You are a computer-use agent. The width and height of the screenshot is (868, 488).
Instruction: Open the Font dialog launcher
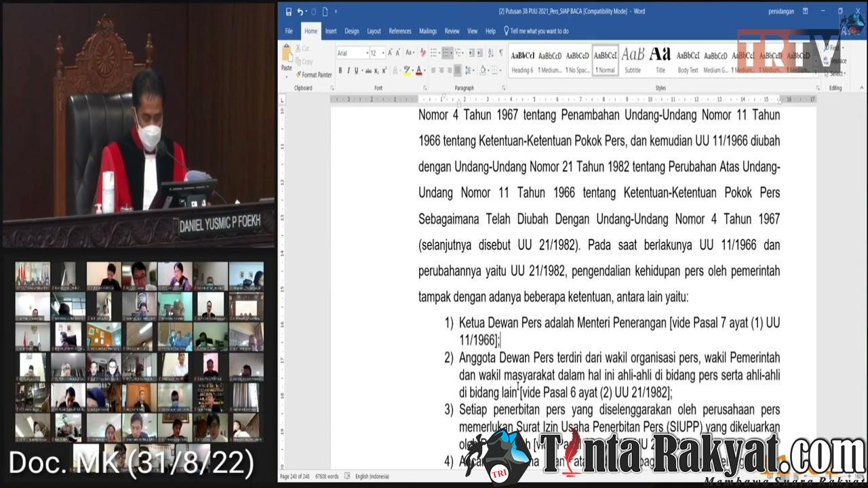(425, 88)
